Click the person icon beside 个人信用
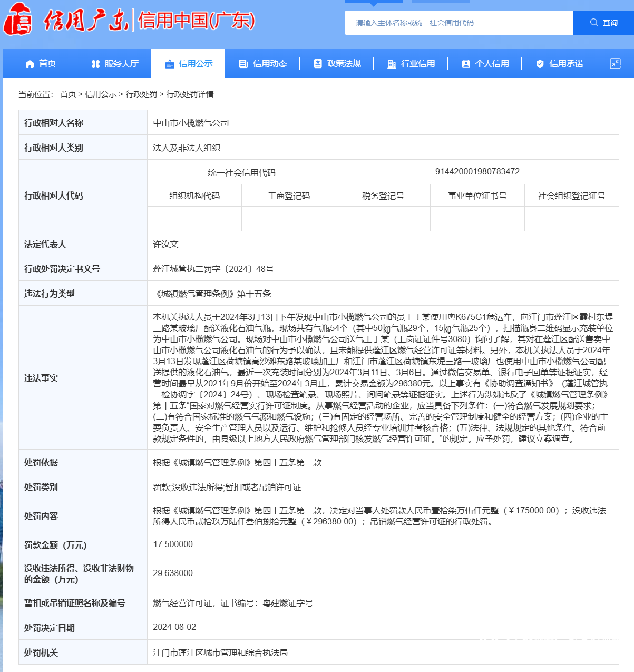The width and height of the screenshot is (634, 672). (x=465, y=64)
